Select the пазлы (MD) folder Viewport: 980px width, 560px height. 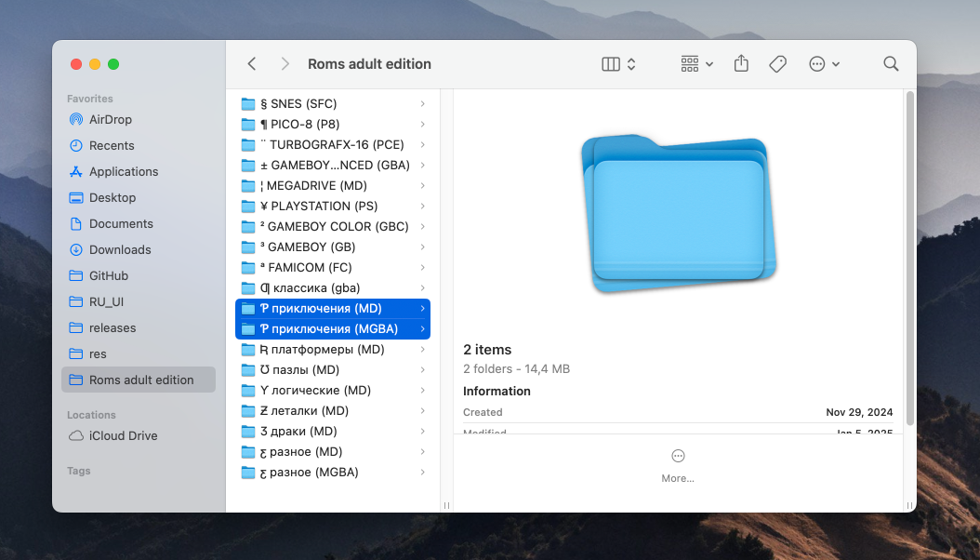point(333,370)
